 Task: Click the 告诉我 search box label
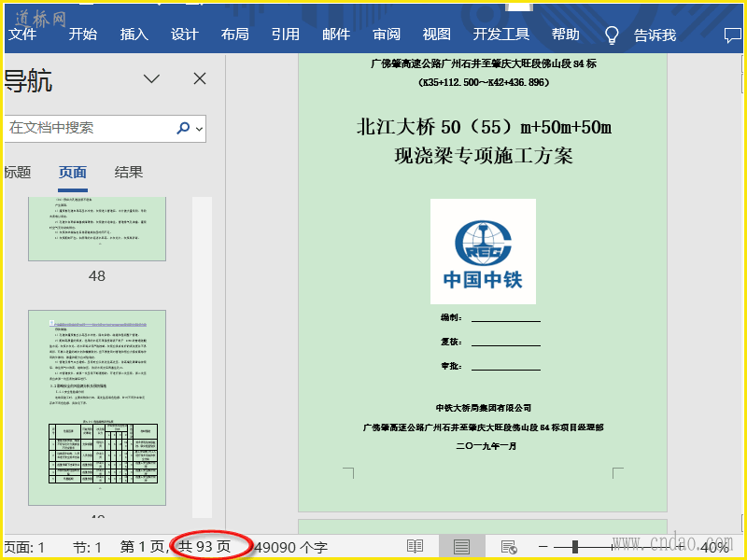[655, 35]
